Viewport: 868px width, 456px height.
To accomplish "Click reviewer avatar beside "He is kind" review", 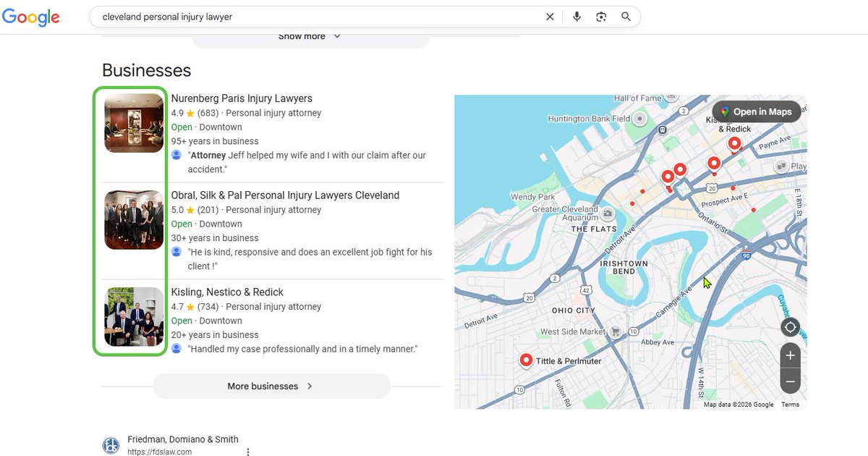I will click(176, 252).
